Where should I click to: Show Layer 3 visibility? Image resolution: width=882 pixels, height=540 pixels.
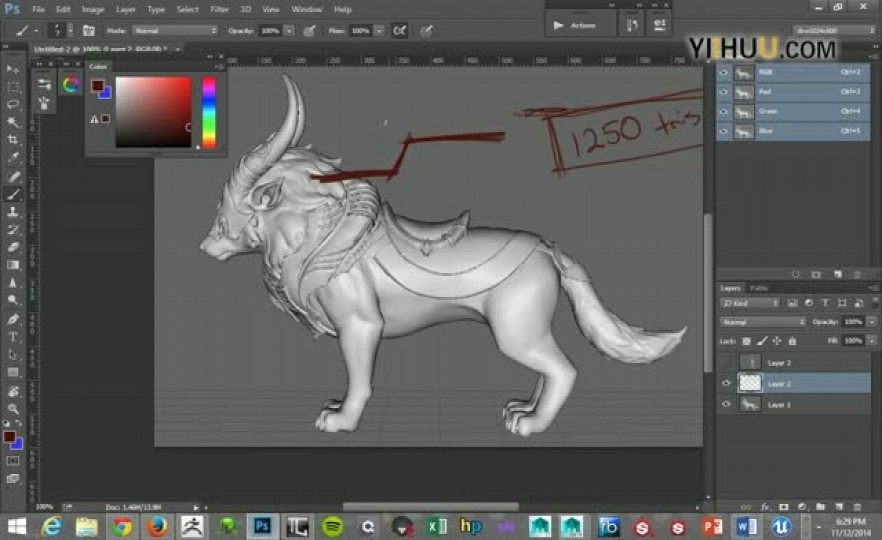726,363
